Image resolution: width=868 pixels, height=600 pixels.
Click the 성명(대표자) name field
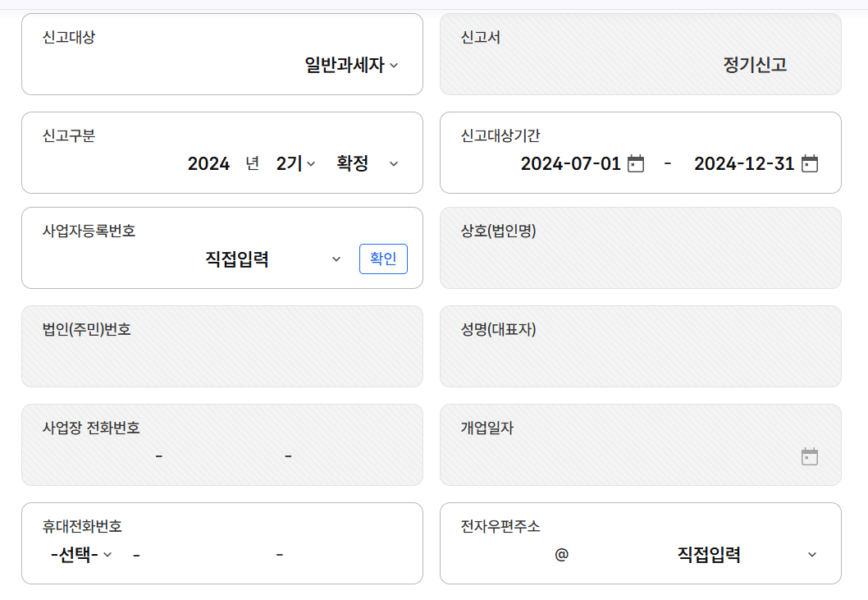pos(640,357)
